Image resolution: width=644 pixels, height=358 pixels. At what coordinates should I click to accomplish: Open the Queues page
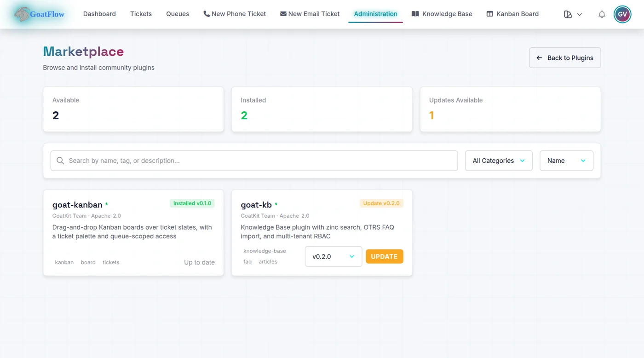[178, 14]
